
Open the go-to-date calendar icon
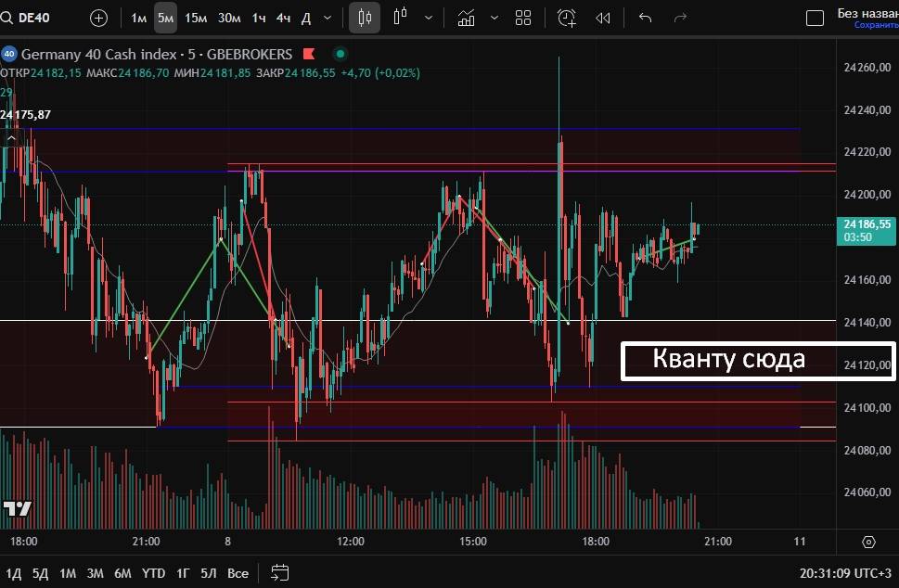coord(280,573)
